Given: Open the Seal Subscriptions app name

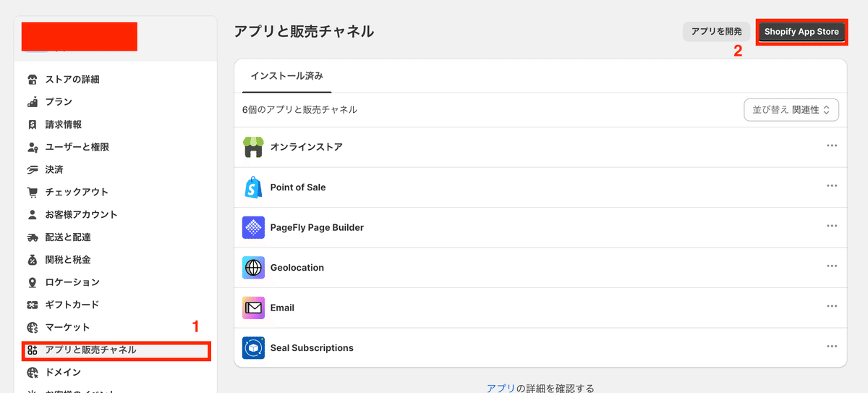Looking at the screenshot, I should click(312, 348).
